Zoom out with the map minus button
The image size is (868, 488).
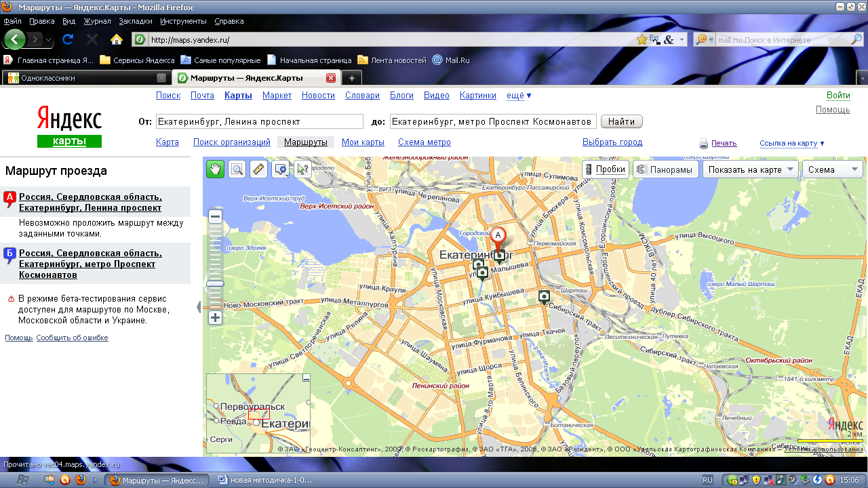pos(216,217)
